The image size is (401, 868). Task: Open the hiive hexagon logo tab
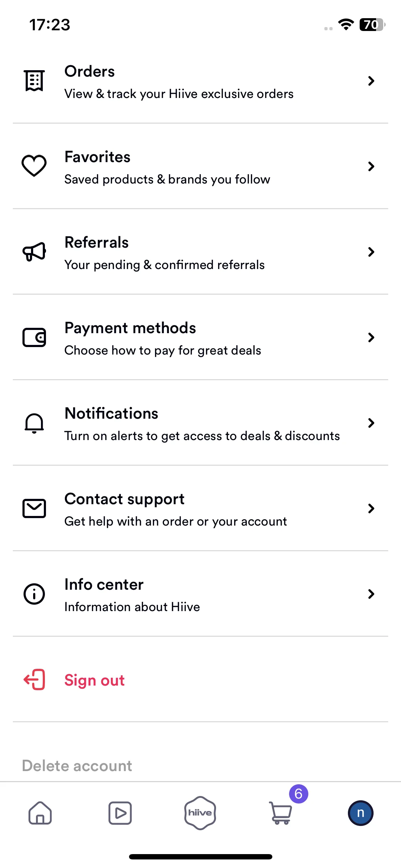[200, 813]
